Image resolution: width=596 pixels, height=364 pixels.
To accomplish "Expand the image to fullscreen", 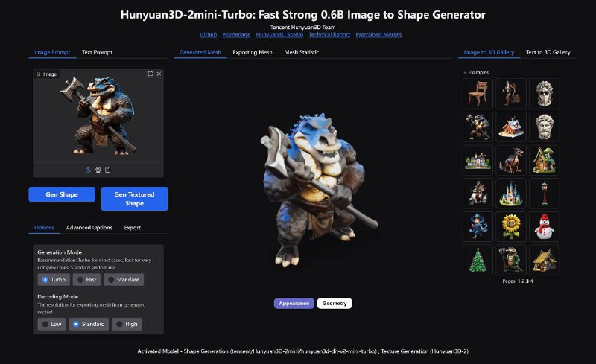I will pyautogui.click(x=150, y=74).
